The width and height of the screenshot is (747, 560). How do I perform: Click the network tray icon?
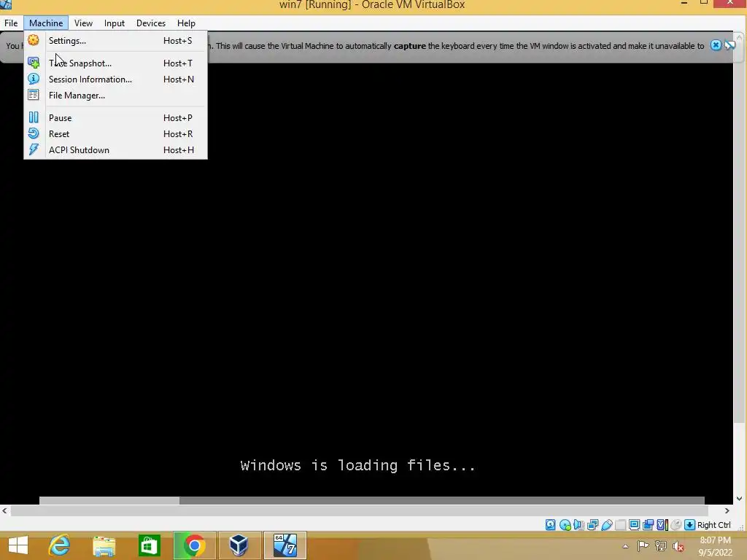point(660,545)
